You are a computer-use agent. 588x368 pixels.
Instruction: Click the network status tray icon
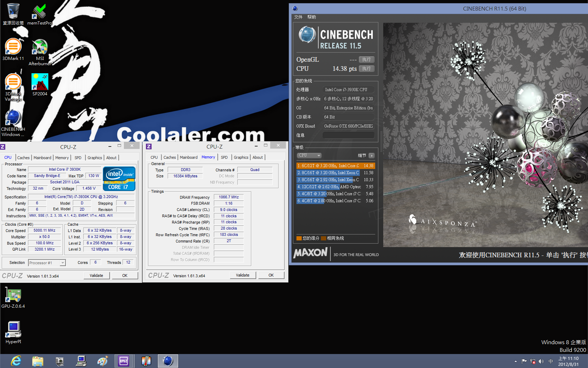tap(533, 361)
